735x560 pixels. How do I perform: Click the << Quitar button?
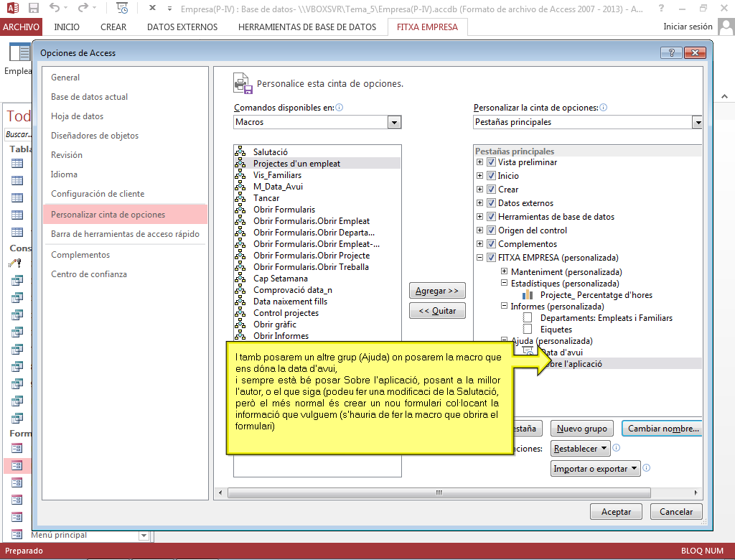[x=437, y=310]
